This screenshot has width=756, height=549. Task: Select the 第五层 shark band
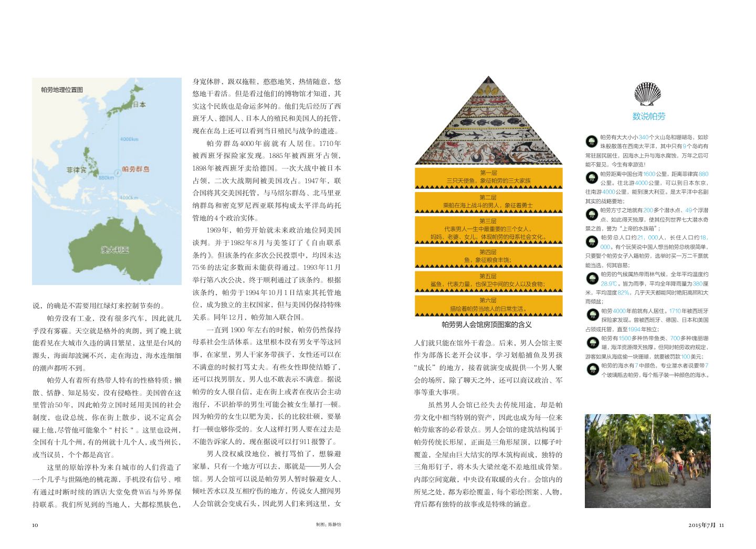click(x=488, y=280)
